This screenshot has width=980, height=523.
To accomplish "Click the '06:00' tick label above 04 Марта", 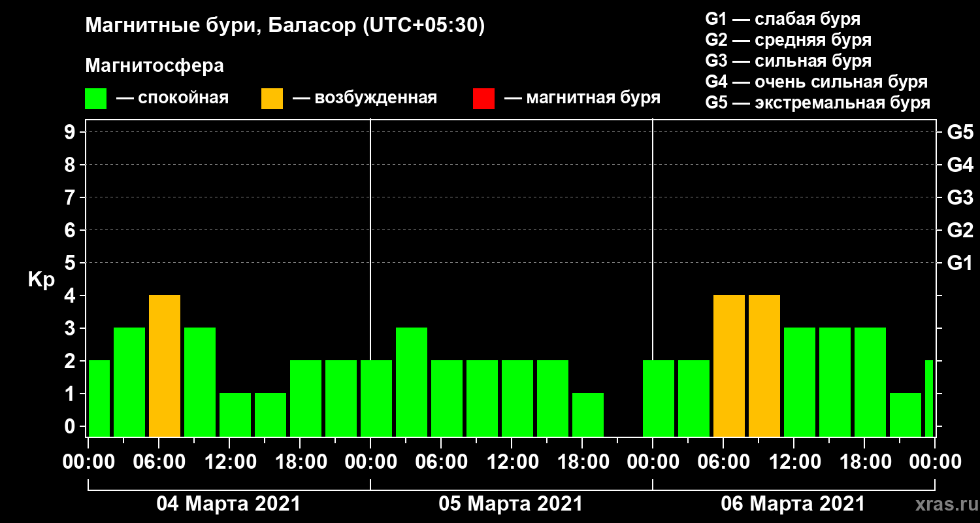I will coord(159,462).
